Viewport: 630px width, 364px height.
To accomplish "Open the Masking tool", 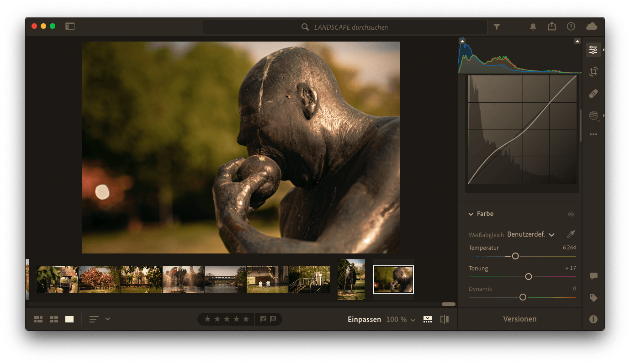I will coord(593,116).
